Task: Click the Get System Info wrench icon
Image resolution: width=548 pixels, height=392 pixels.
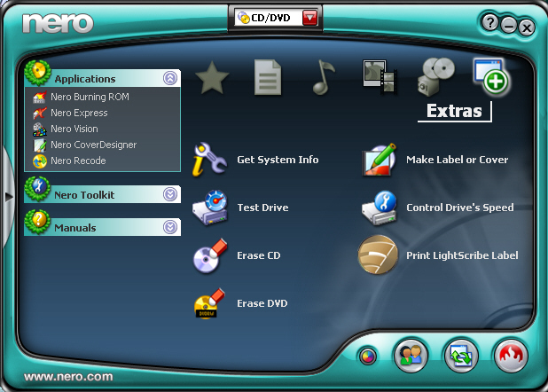Action: tap(209, 160)
